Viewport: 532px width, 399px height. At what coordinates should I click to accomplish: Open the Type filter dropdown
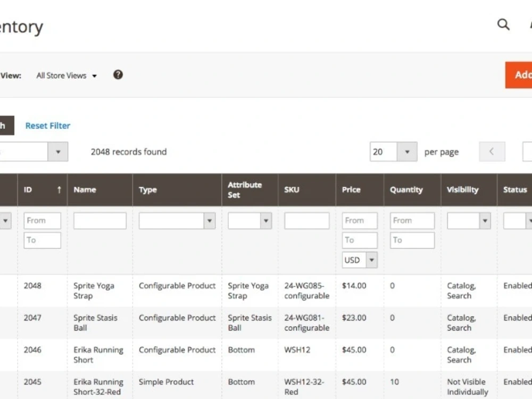tap(177, 221)
